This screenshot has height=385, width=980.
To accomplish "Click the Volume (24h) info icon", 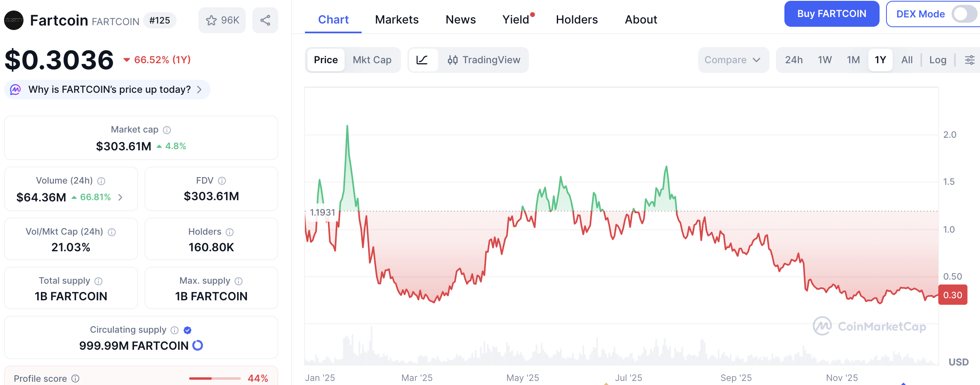I will click(x=102, y=181).
